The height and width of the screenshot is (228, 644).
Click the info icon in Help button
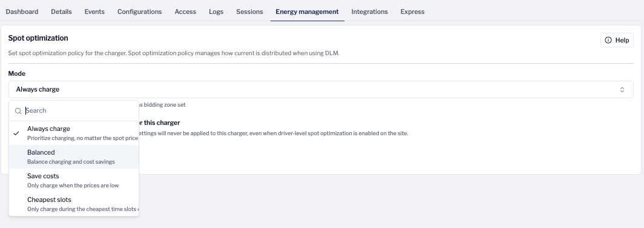[608, 40]
